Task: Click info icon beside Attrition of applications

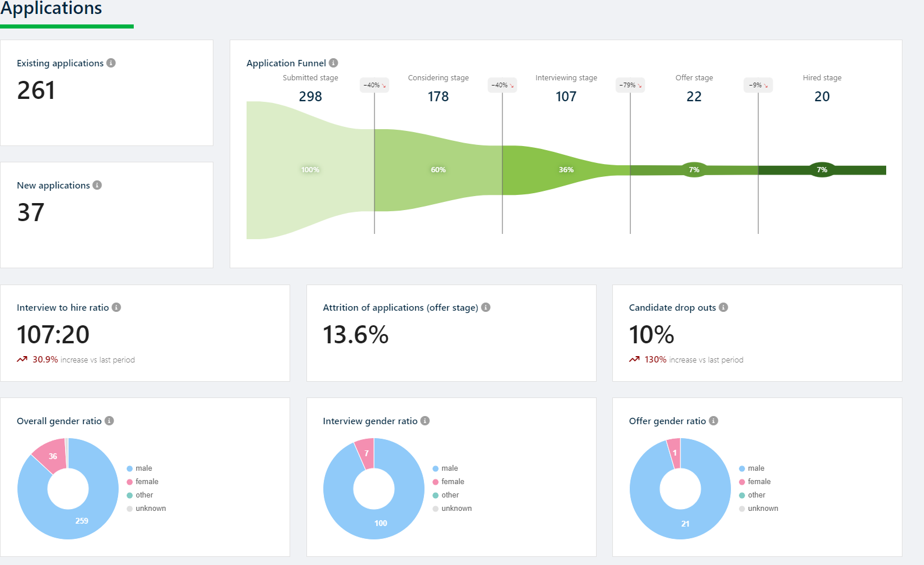Action: pos(486,307)
